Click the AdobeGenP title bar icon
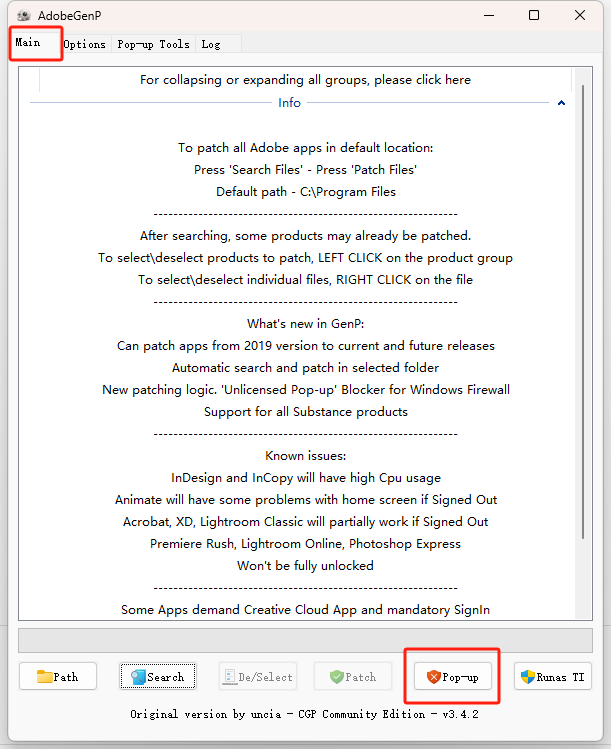This screenshot has height=749, width=611. [x=24, y=16]
